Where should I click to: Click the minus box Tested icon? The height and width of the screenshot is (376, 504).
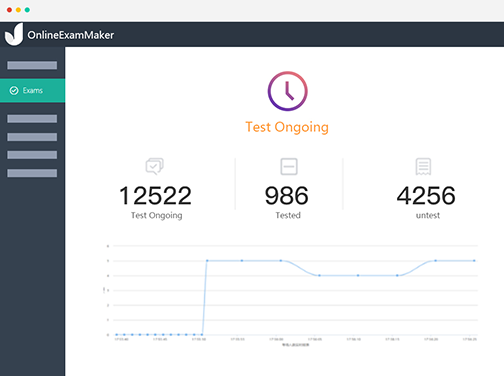tap(289, 166)
